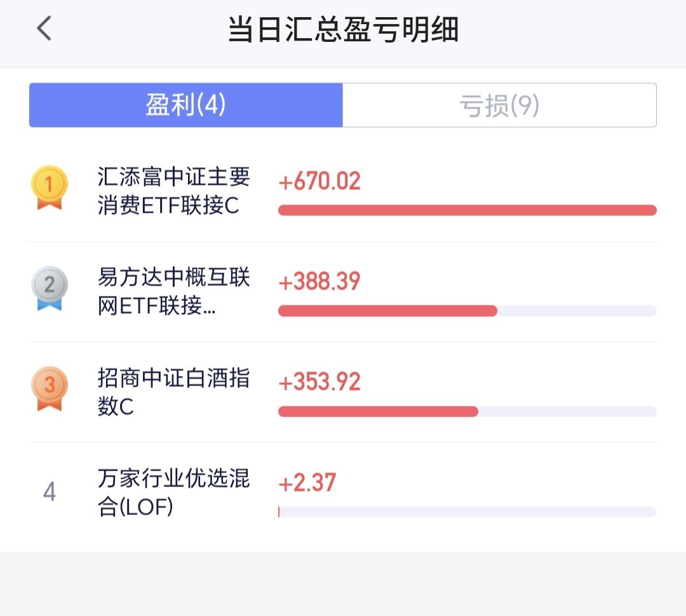
Task: Click the +388.39 profit amount
Action: 319,281
